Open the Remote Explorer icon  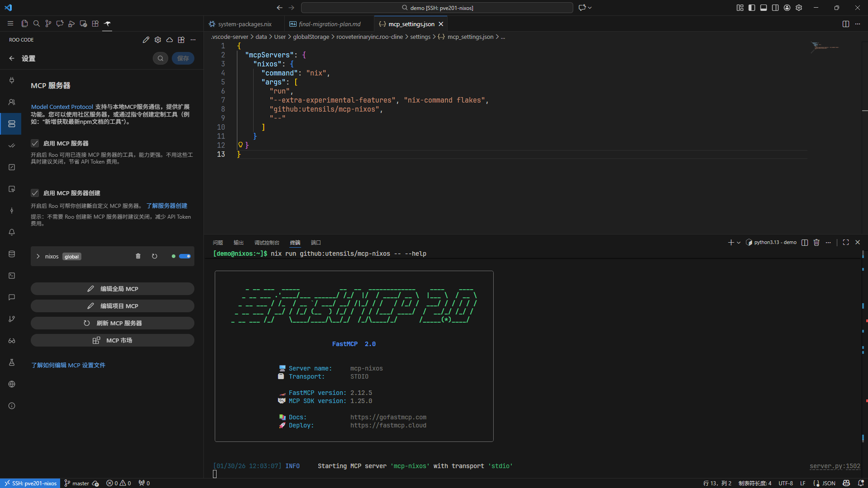coord(83,23)
